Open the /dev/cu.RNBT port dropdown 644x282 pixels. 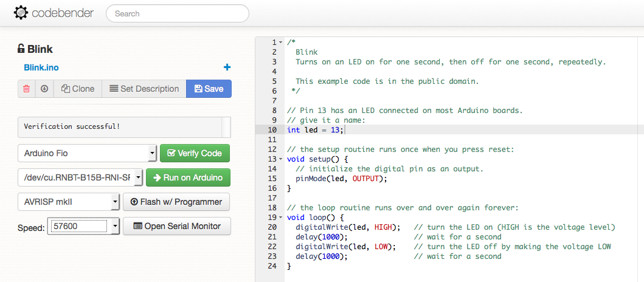pos(80,177)
